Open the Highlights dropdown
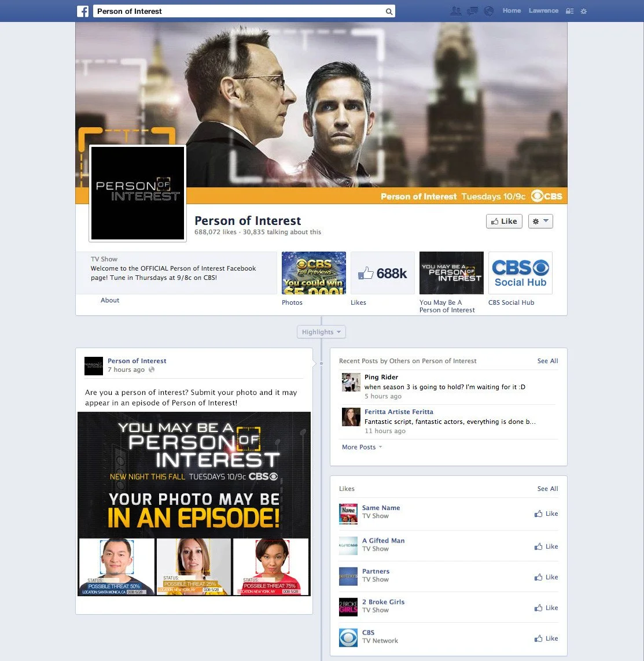644x661 pixels. click(321, 332)
